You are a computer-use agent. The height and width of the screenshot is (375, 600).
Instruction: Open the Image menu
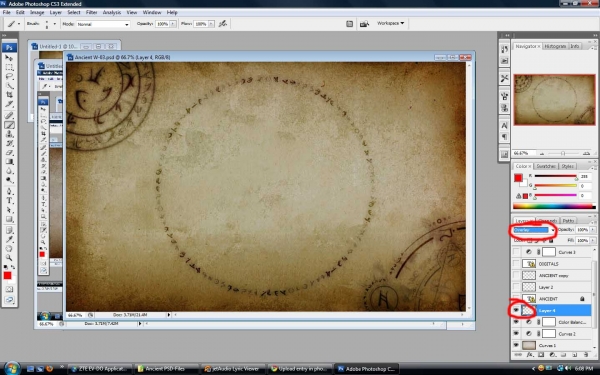pyautogui.click(x=37, y=12)
